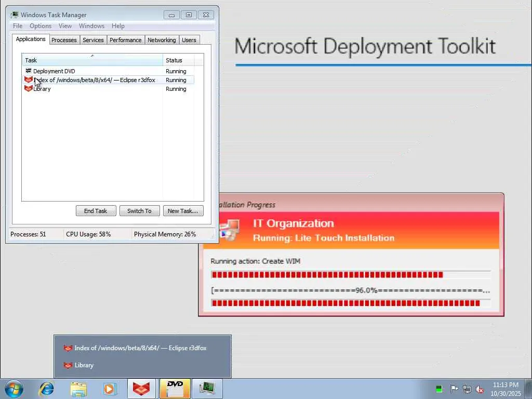Click Running status of Deployment DVD
This screenshot has width=532, height=399.
click(176, 71)
